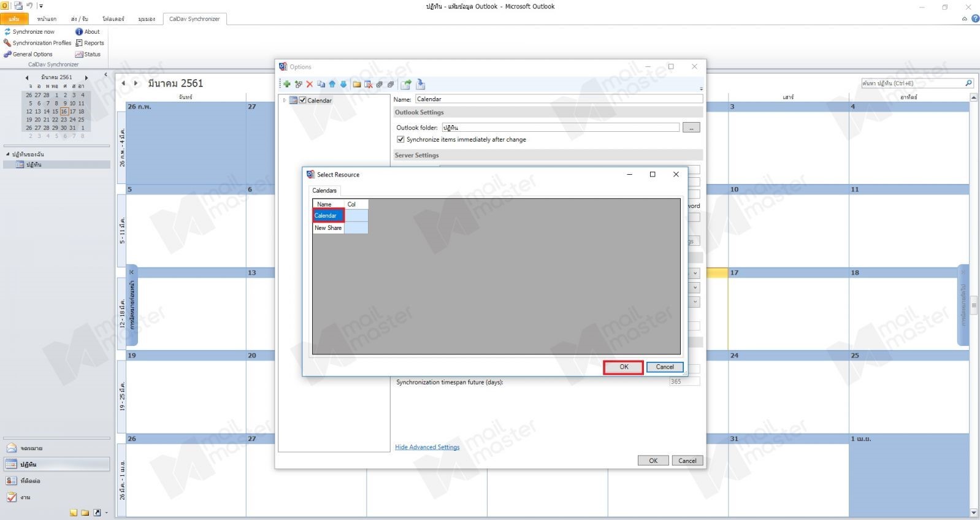Viewport: 980px width, 520px height.
Task: Click export profiles icon
Action: click(405, 85)
